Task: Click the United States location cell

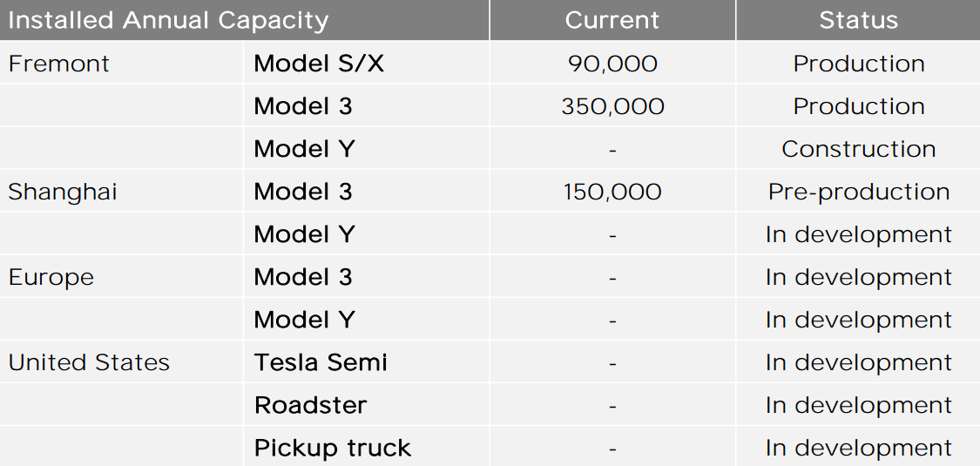Action: (x=89, y=362)
